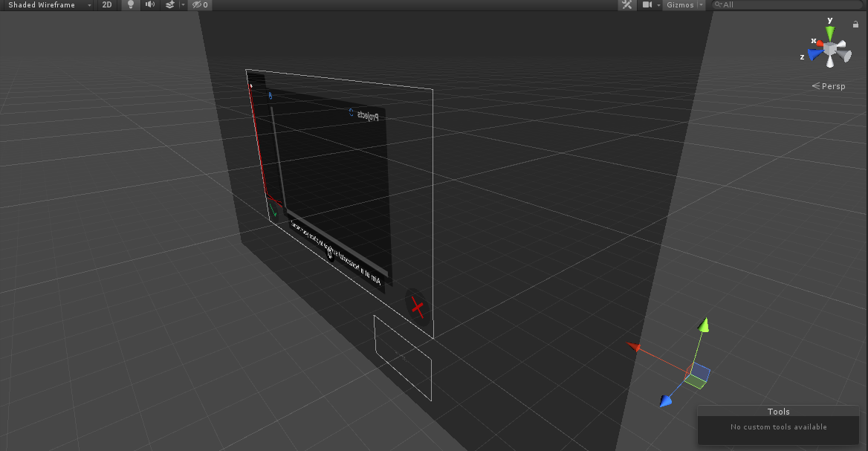
Task: Click the green Y axis cone on orientation gizmo
Action: [x=830, y=33]
